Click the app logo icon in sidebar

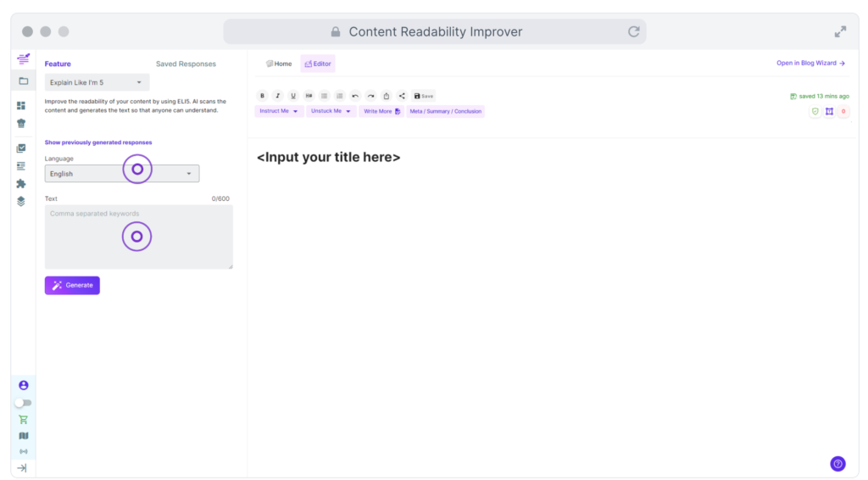click(23, 59)
